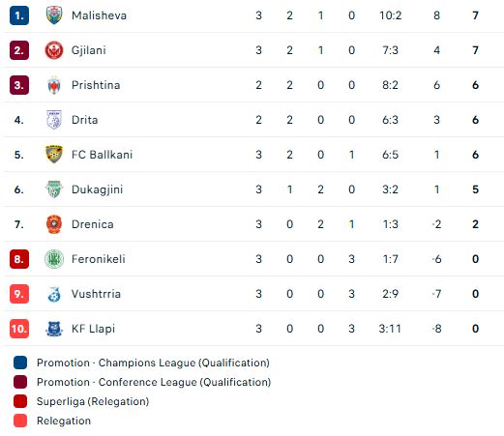
Task: Open the Dukagjini club crest
Action: (54, 189)
